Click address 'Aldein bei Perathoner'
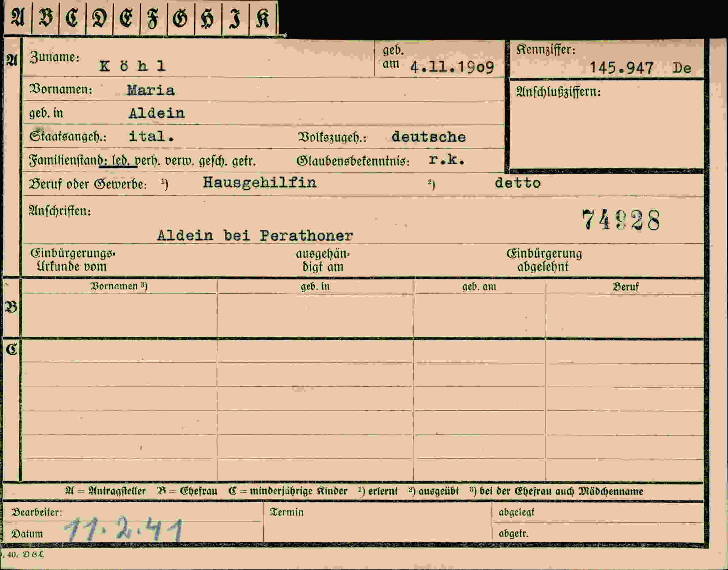 pyautogui.click(x=255, y=236)
